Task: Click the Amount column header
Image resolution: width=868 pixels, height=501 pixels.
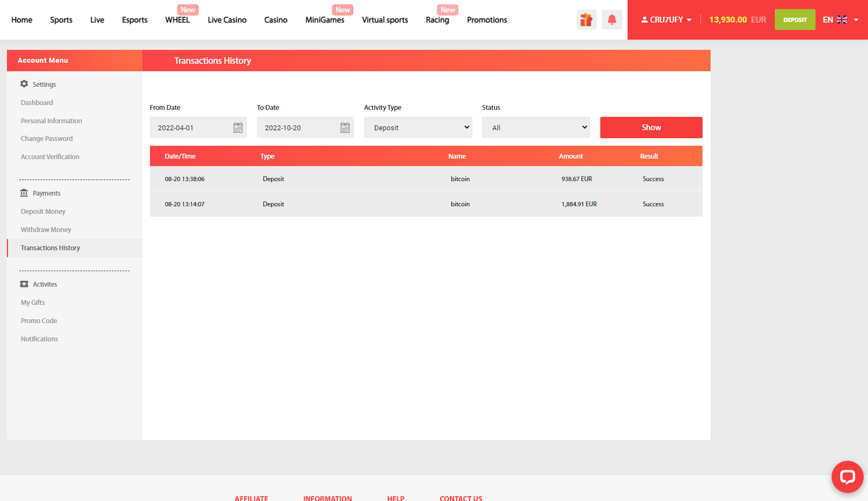Action: pos(571,156)
